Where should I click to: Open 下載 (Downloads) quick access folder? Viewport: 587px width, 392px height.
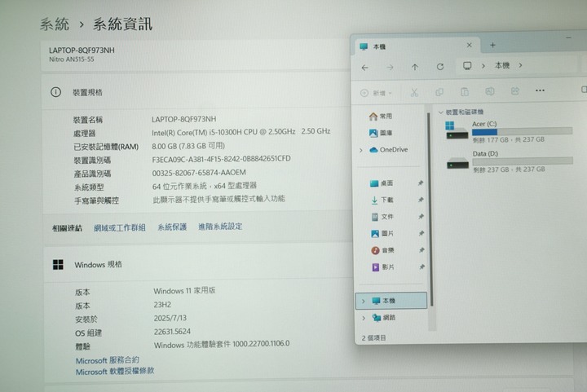pos(382,200)
